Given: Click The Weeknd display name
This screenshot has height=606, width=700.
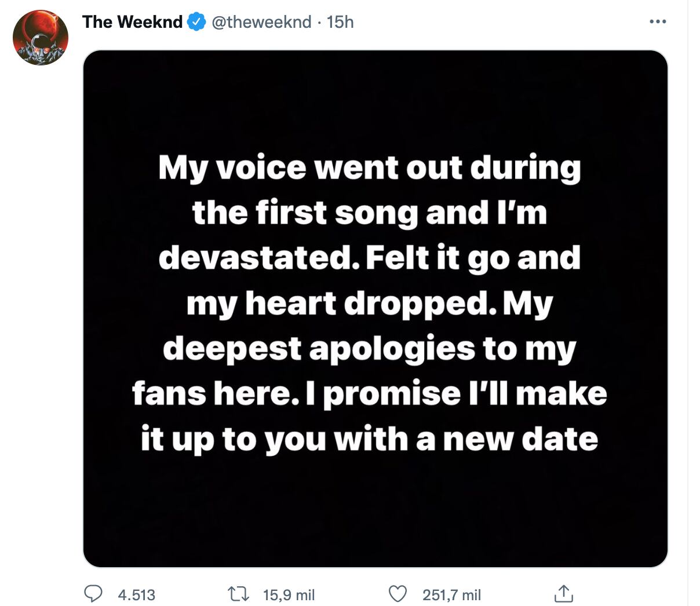Looking at the screenshot, I should [132, 22].
